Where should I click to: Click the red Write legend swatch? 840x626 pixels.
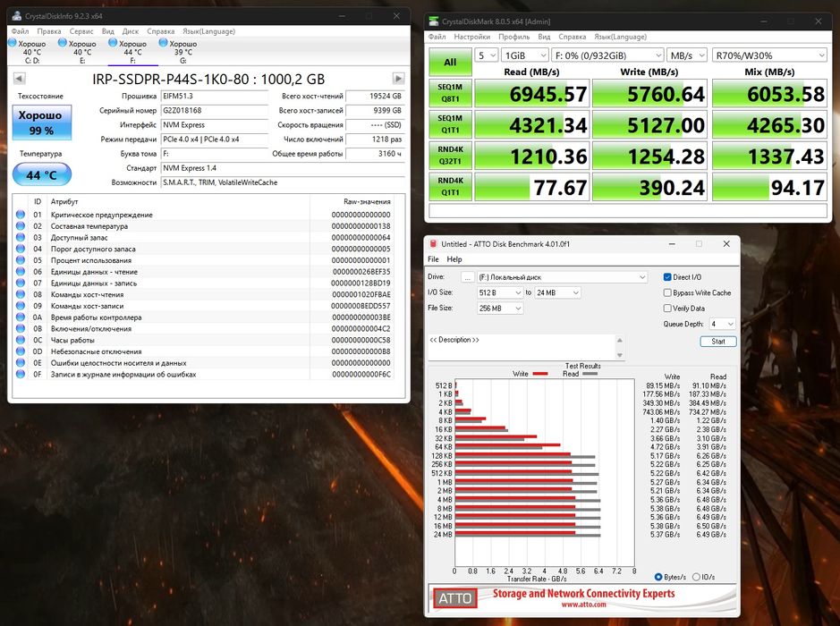pos(540,374)
